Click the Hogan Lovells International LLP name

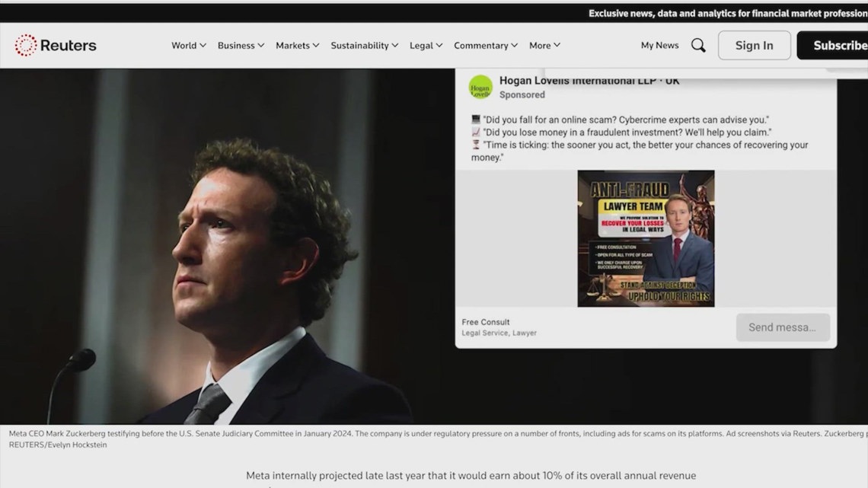point(589,81)
